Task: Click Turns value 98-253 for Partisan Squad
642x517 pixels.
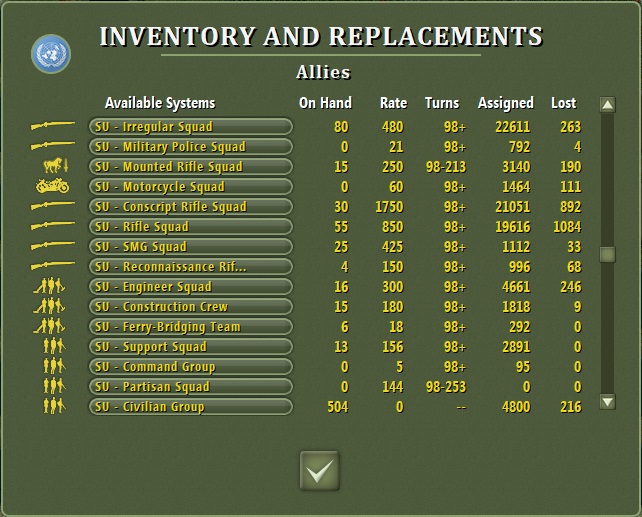Action: 446,387
